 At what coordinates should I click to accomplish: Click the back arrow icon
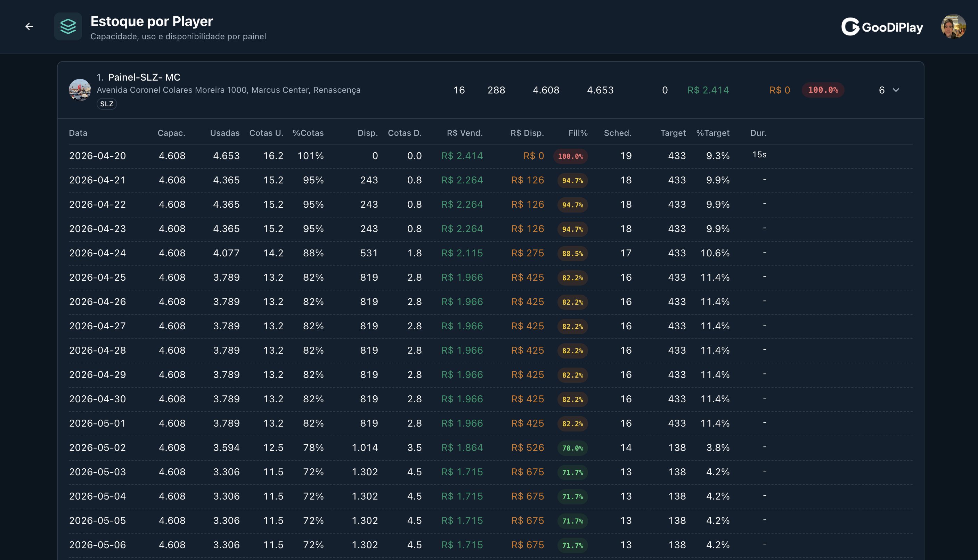point(29,26)
